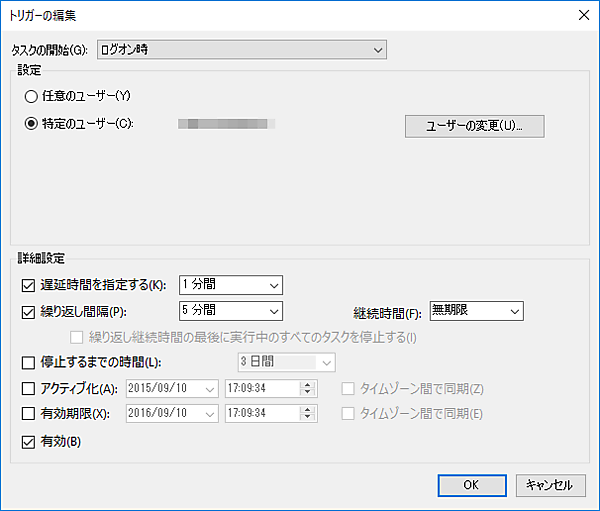This screenshot has width=600, height=511.
Task: Click the blurred specific user name
Action: coord(227,124)
